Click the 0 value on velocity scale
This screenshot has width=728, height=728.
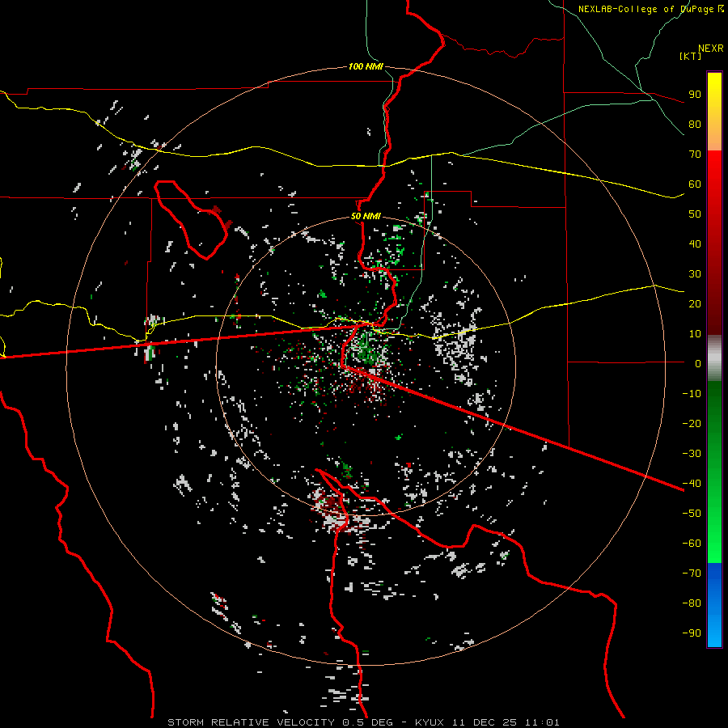698,363
